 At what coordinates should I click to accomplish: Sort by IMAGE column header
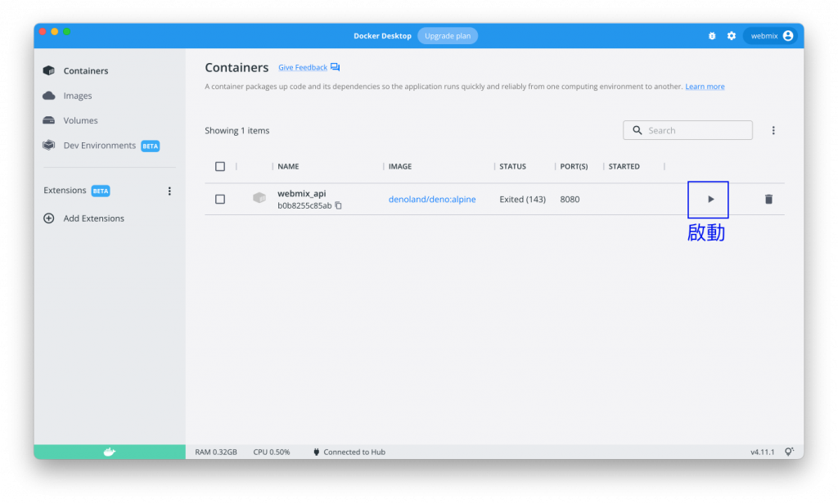399,166
